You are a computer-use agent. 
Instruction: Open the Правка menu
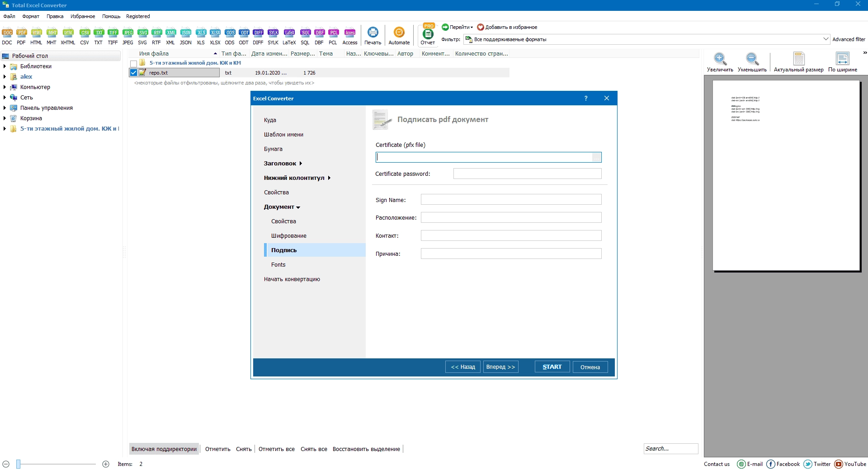[55, 16]
